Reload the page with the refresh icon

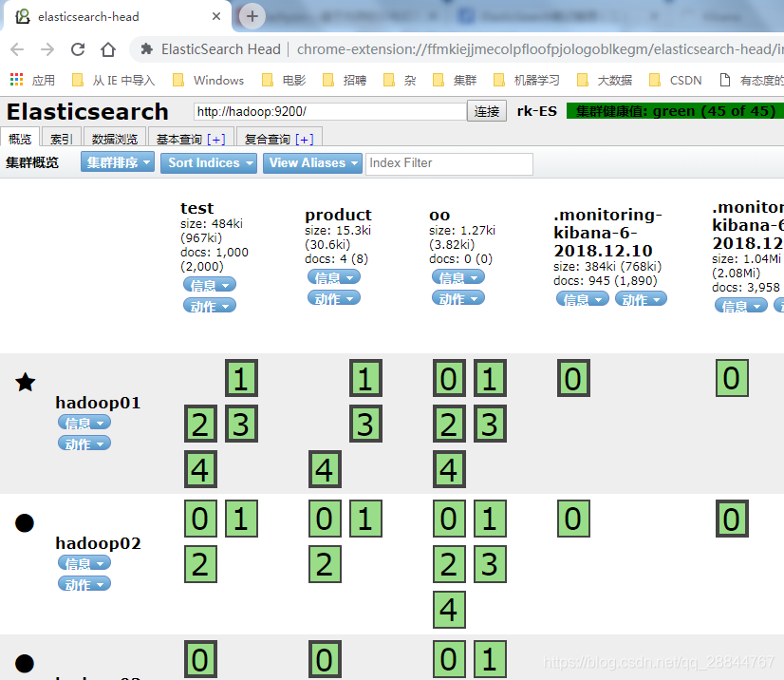pyautogui.click(x=78, y=49)
